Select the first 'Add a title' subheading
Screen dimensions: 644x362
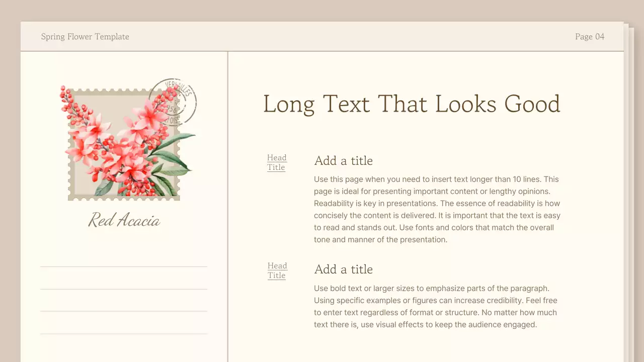343,161
